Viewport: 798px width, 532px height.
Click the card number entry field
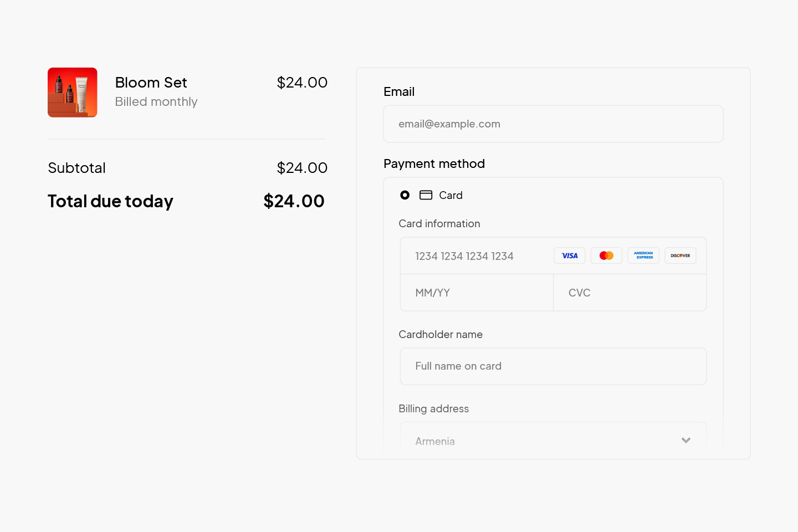[x=477, y=255]
